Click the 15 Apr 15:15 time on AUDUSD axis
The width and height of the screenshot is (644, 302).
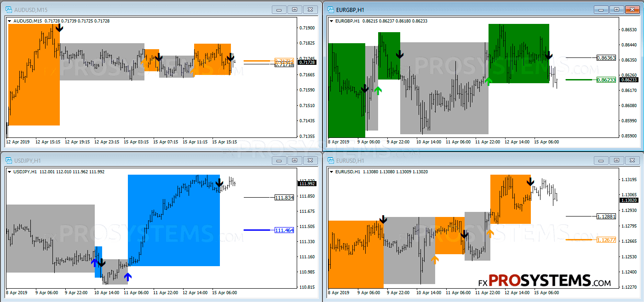tap(225, 142)
